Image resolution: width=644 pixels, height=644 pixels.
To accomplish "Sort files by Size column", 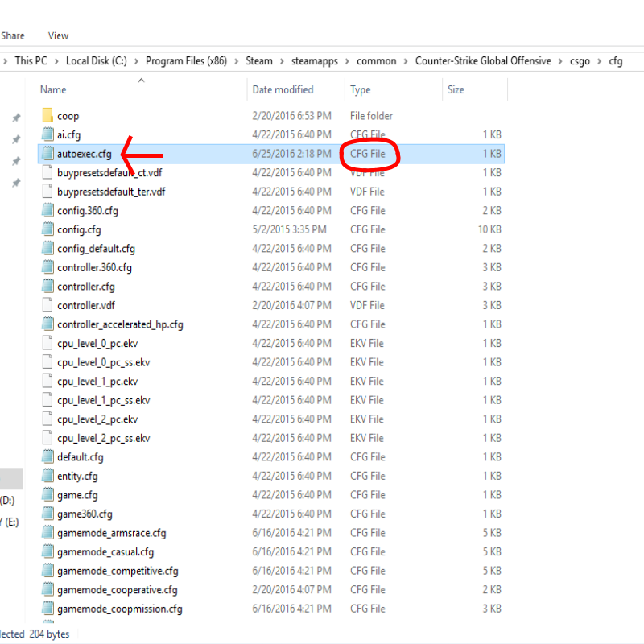I will 456,89.
